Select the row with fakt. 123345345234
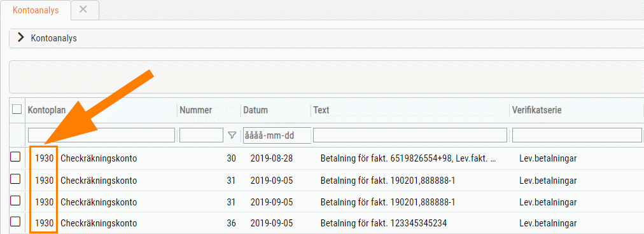Viewport: 644px width, 234px height. (x=326, y=223)
